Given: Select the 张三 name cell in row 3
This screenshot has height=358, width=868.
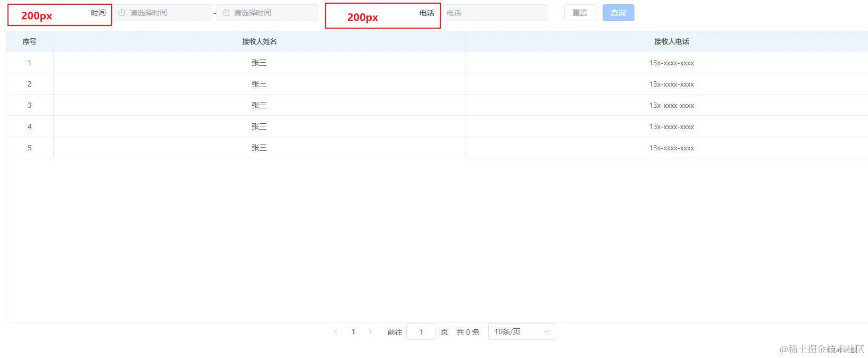Looking at the screenshot, I should coord(260,105).
